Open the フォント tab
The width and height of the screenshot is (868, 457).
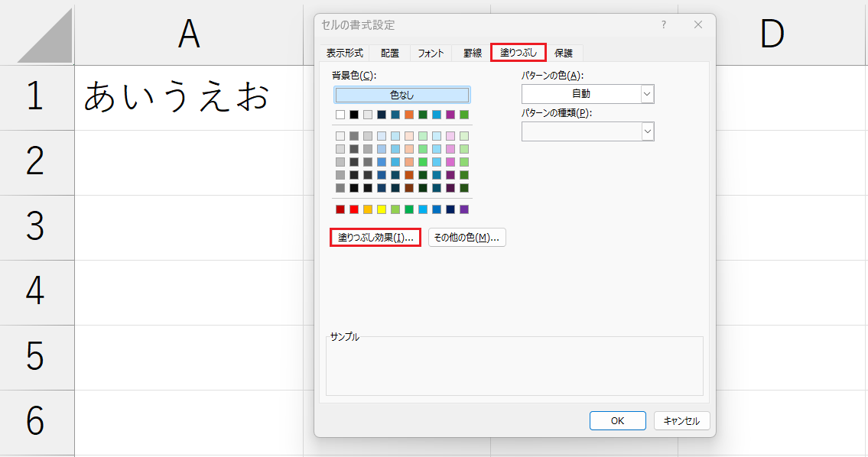click(431, 53)
